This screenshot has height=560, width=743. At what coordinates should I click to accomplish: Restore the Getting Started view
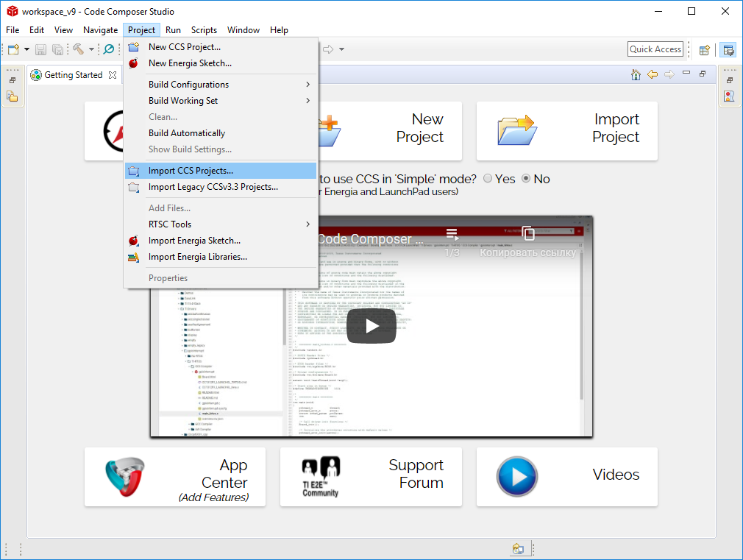tap(703, 74)
